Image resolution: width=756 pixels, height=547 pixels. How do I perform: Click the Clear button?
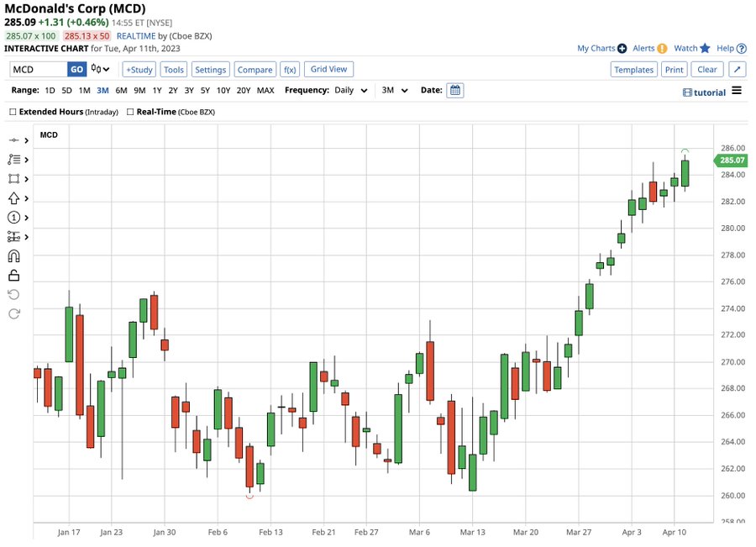pyautogui.click(x=707, y=70)
